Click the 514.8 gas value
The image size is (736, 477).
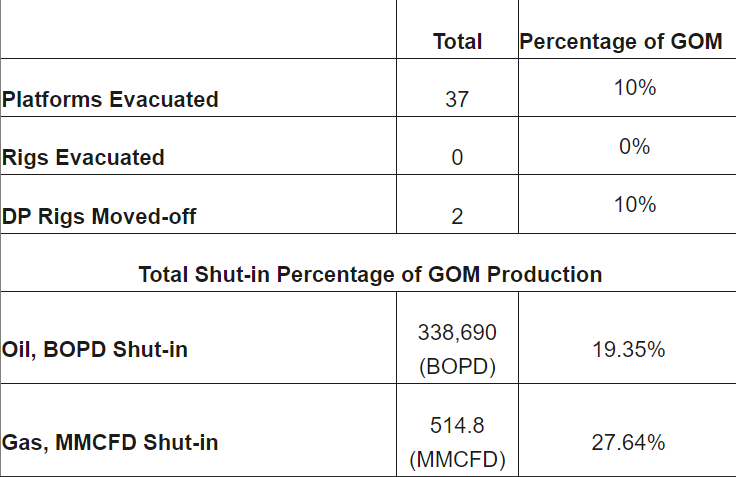pyautogui.click(x=457, y=424)
